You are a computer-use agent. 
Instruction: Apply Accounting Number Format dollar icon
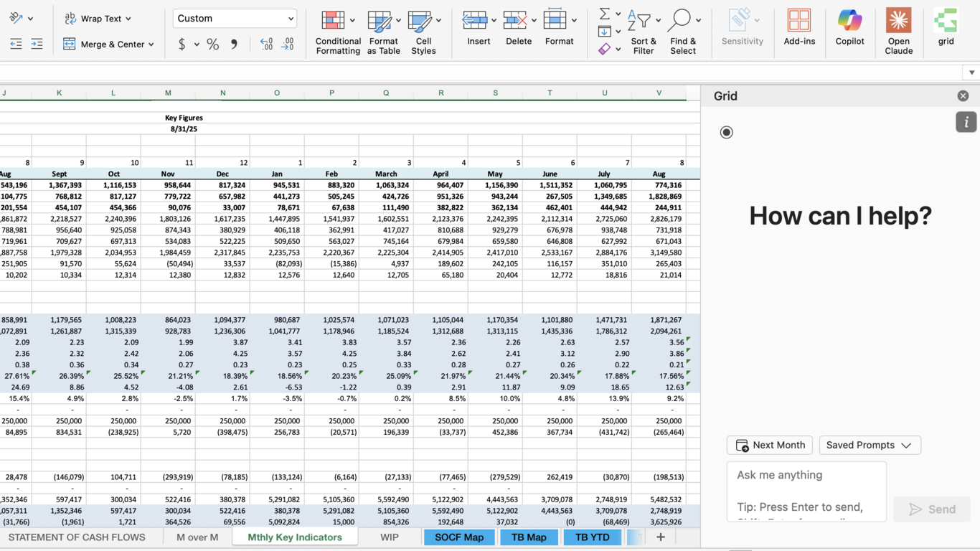[x=182, y=44]
